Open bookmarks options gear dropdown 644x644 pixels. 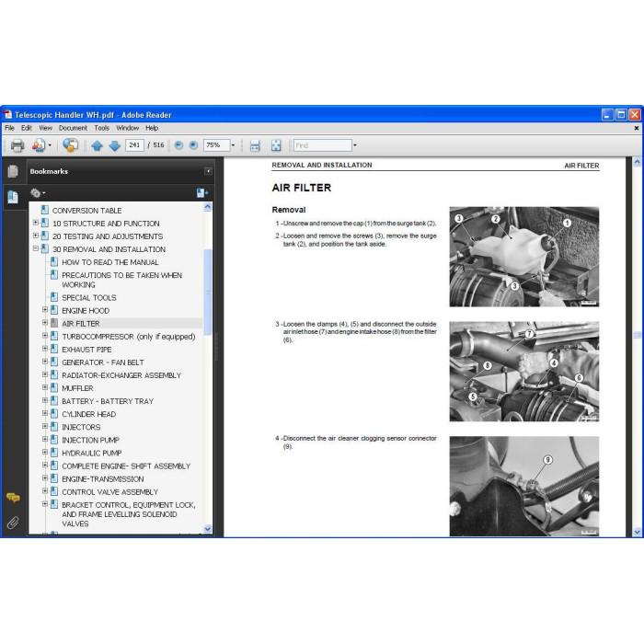38,192
